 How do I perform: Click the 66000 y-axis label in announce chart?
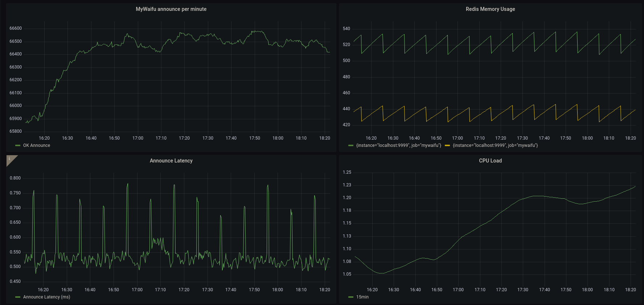pos(16,106)
